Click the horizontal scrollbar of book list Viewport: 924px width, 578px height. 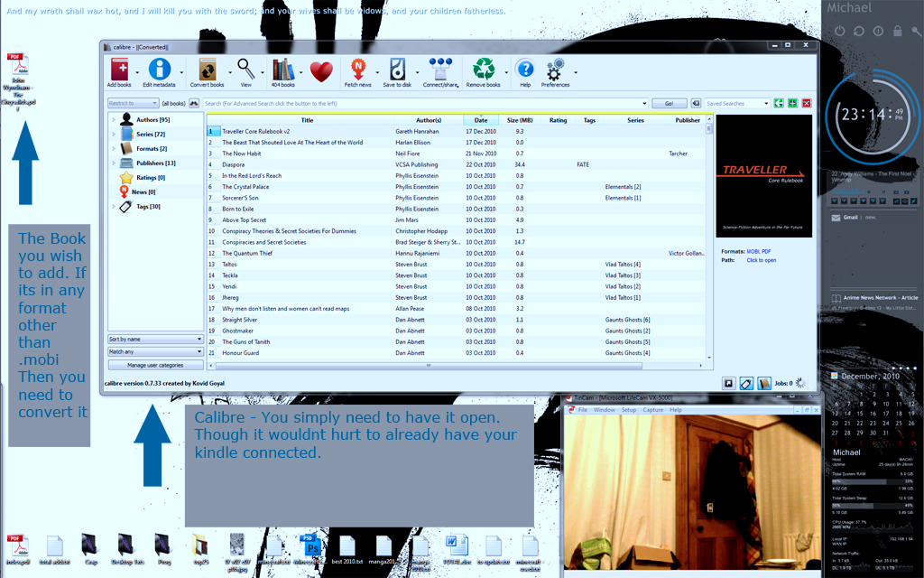point(429,366)
